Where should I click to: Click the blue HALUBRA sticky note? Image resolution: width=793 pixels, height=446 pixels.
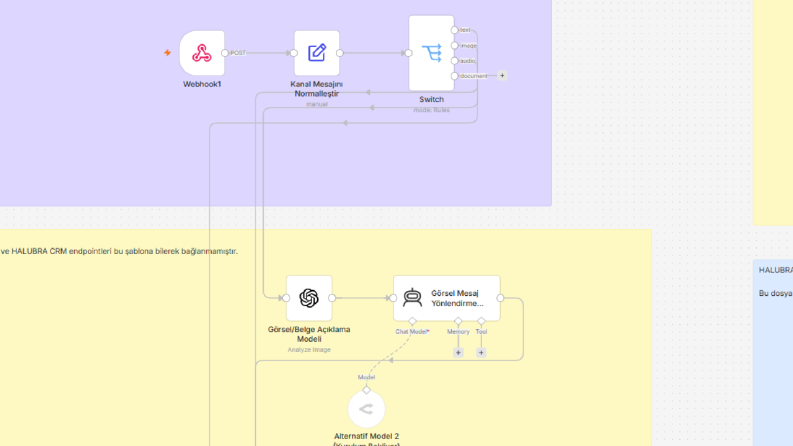click(773, 352)
